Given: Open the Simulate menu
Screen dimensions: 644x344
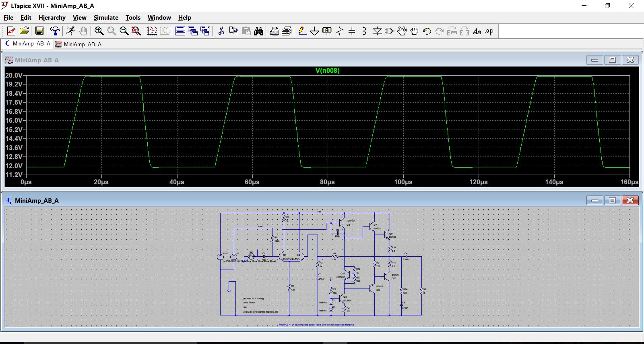Looking at the screenshot, I should click(x=106, y=18).
